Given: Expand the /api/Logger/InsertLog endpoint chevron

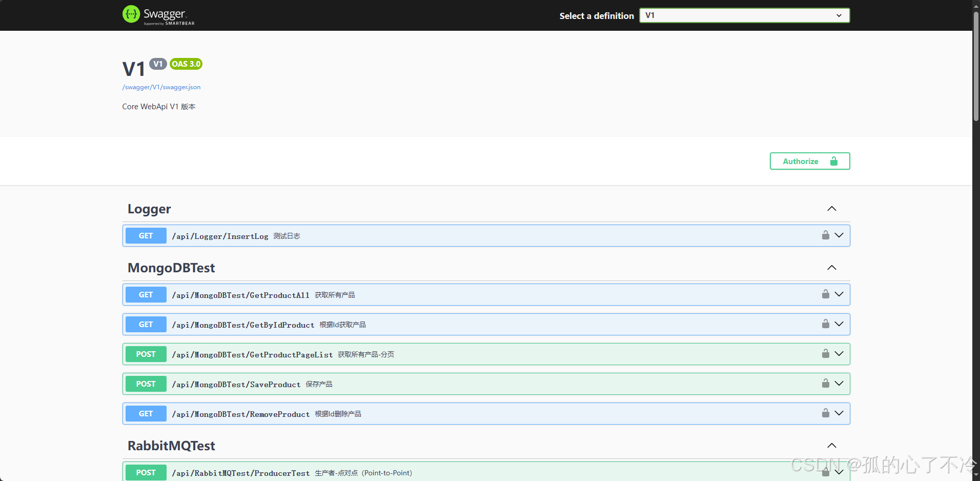Looking at the screenshot, I should (839, 235).
